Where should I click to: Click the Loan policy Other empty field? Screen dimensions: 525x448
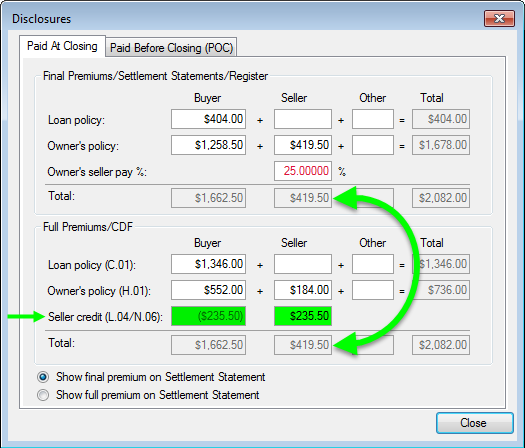point(373,119)
